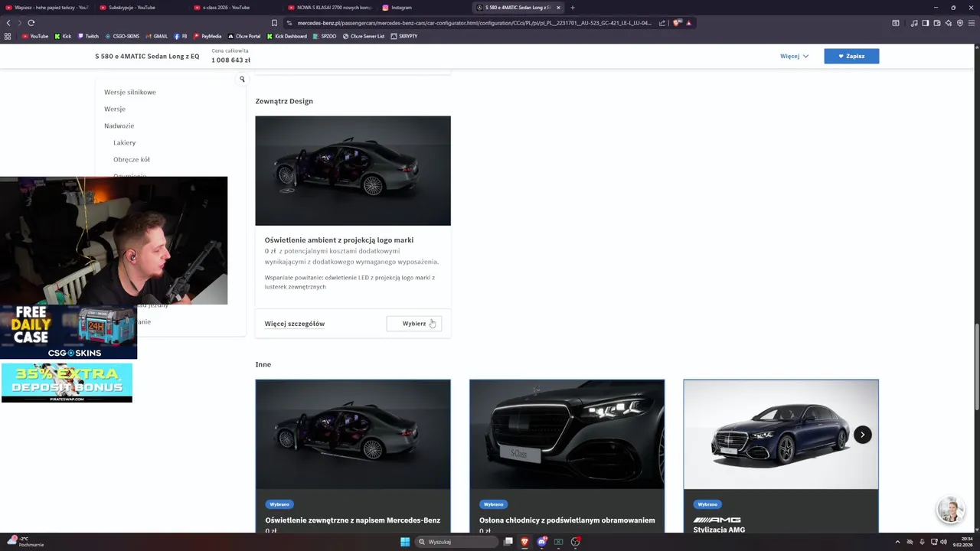
Task: Click Oświetlenie zewnętrzne z napisem Mercedes-Benz card image
Action: click(353, 434)
